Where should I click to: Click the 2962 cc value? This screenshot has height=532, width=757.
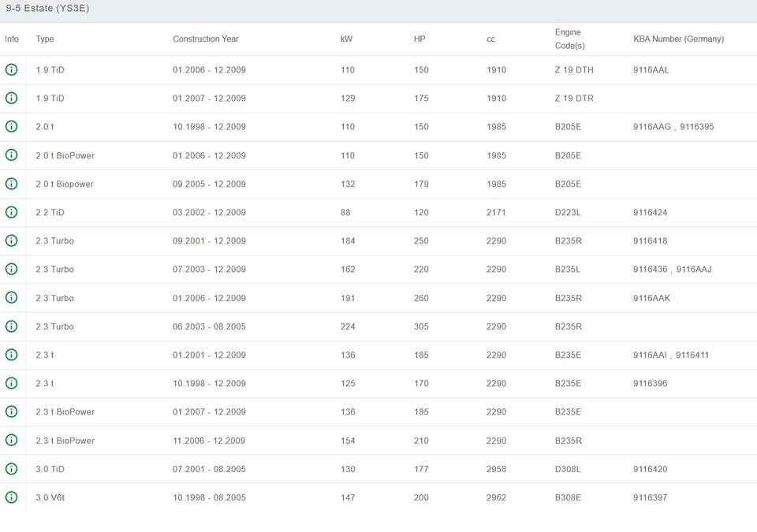(496, 498)
